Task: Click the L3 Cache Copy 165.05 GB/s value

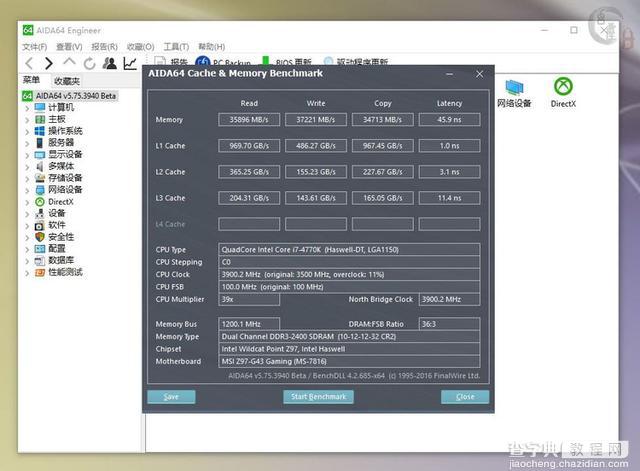Action: tap(383, 198)
